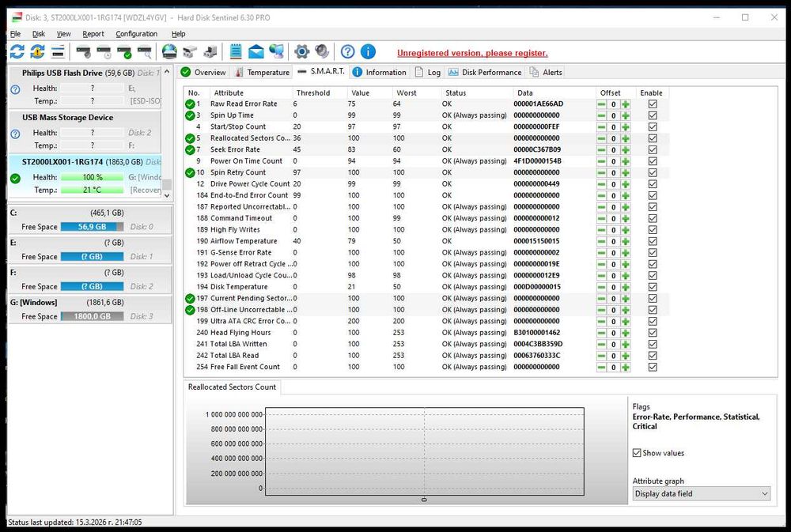Click question mark icon of Philips USB Flash Drive
This screenshot has width=791, height=532.
click(16, 89)
